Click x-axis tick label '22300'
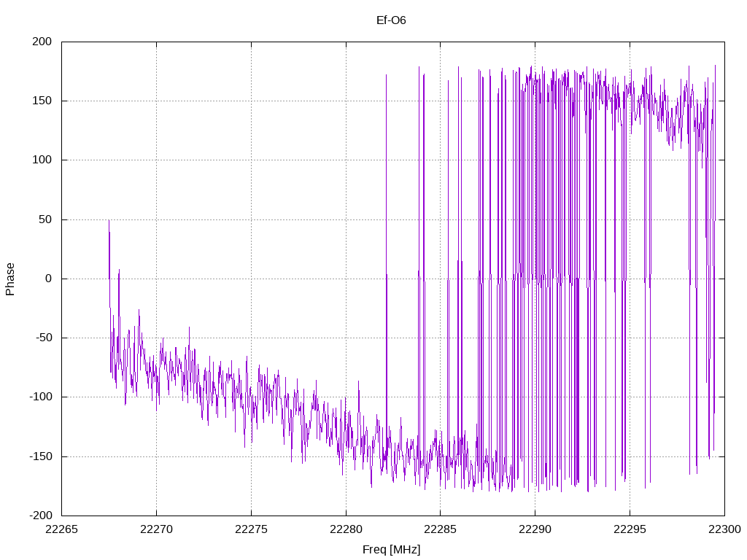The image size is (747, 560). pyautogui.click(x=724, y=529)
